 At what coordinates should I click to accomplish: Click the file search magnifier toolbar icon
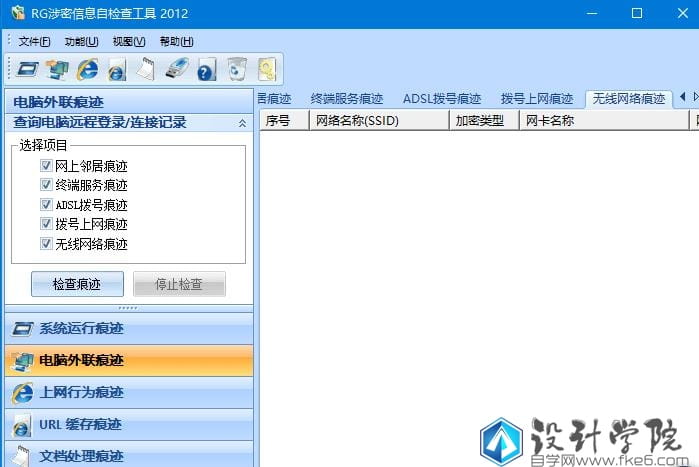[267, 70]
